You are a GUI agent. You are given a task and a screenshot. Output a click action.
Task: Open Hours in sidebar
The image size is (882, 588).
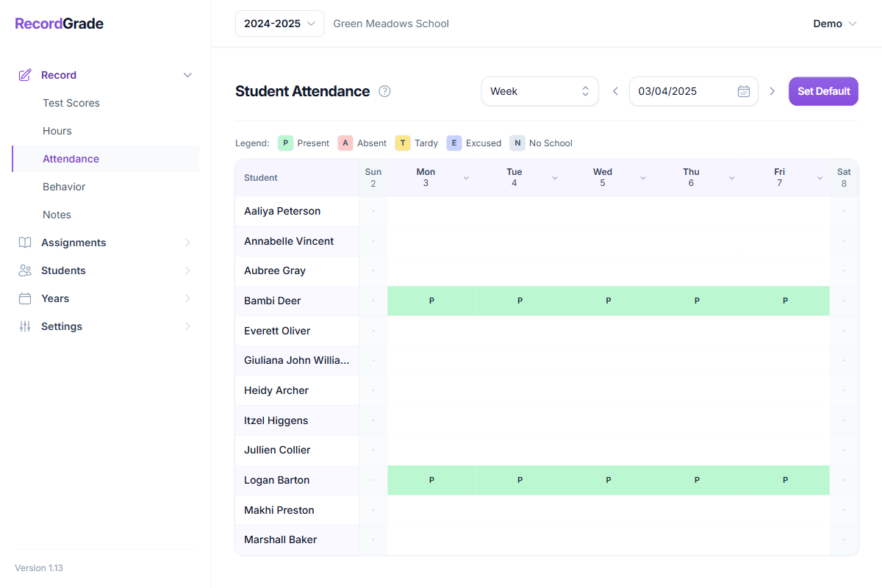coord(57,131)
